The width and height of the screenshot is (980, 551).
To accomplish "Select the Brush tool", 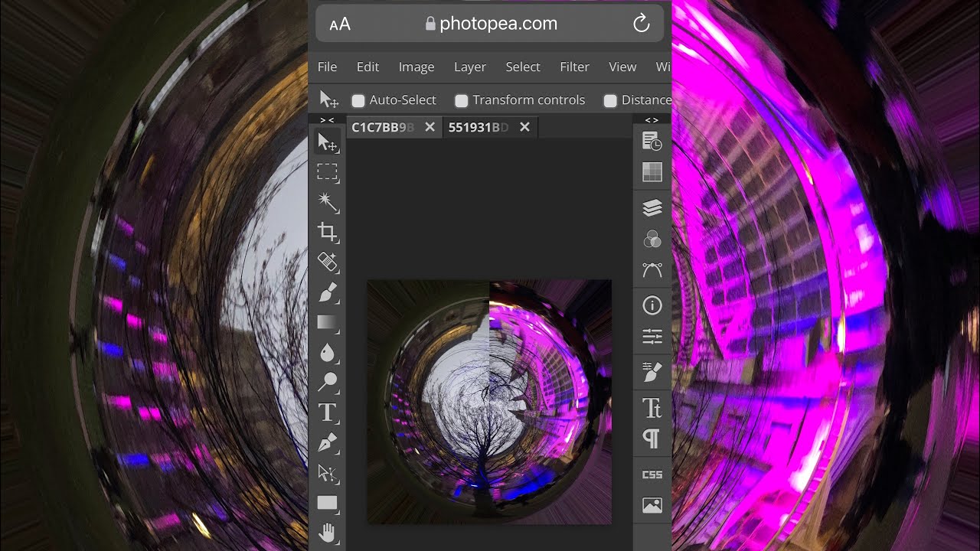I will (328, 292).
